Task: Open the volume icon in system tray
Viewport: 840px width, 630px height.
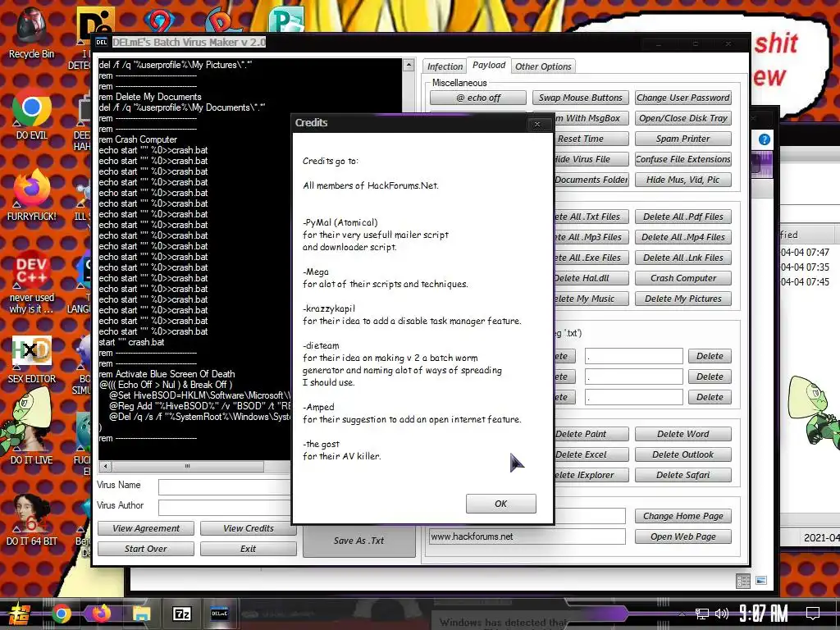Action: (722, 614)
